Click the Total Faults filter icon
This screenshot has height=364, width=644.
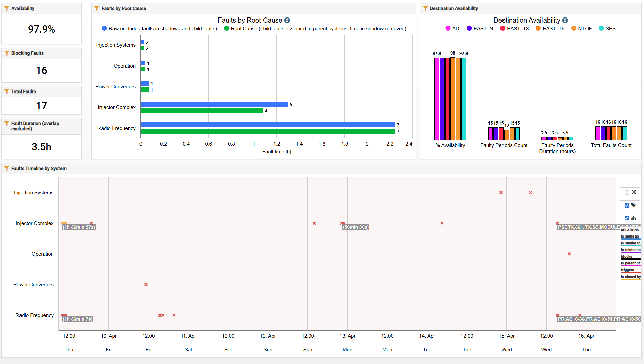pyautogui.click(x=7, y=92)
